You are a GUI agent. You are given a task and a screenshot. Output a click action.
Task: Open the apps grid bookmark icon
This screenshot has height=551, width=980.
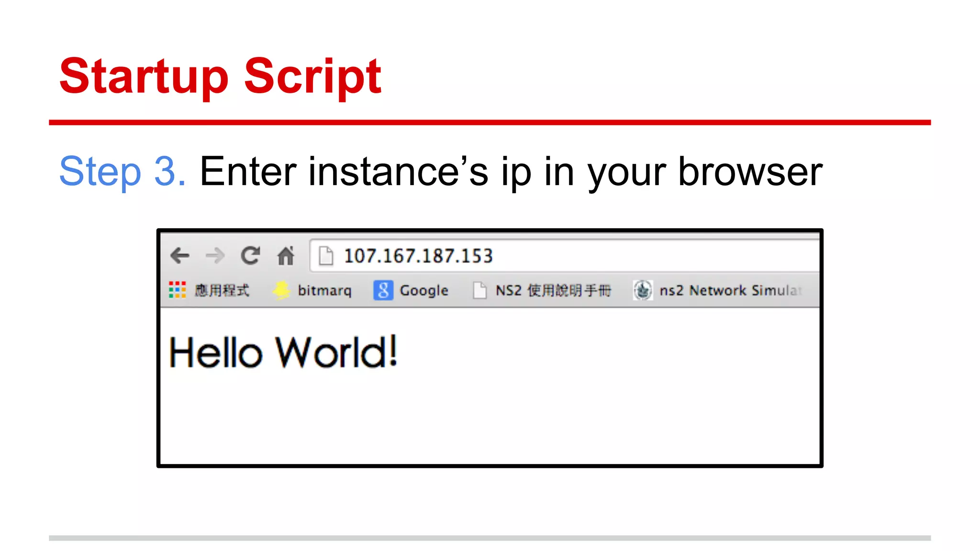click(x=177, y=290)
